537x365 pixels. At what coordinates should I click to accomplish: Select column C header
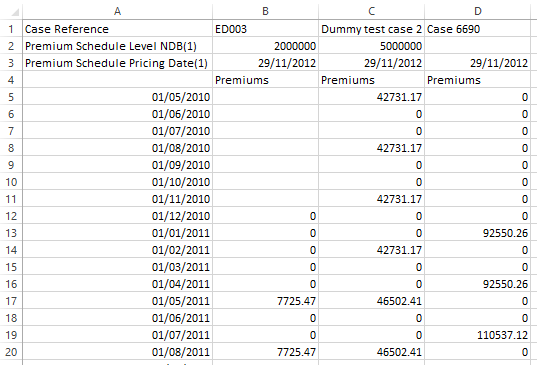pyautogui.click(x=372, y=11)
